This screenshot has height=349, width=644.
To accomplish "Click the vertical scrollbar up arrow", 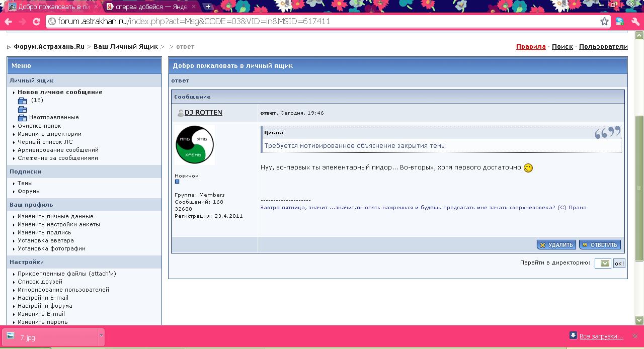I will tap(639, 36).
